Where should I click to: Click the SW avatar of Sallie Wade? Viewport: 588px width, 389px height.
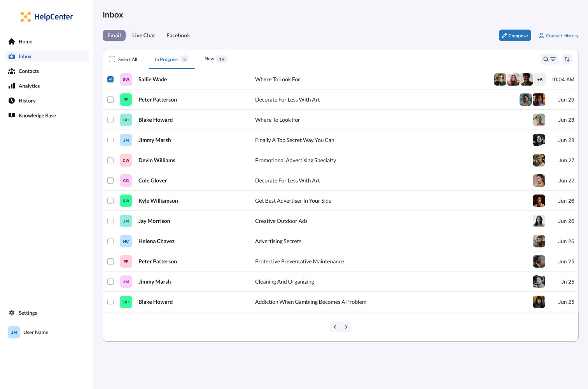(x=126, y=79)
